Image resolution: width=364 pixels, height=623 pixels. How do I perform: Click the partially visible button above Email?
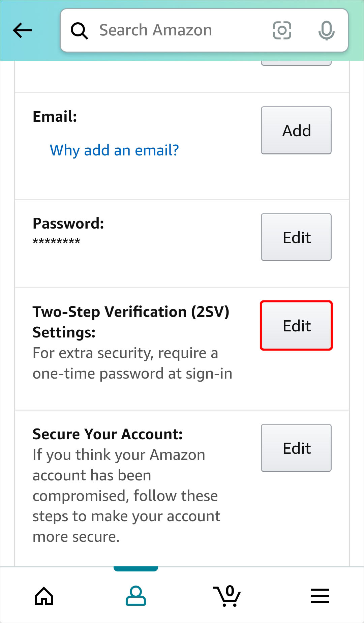pyautogui.click(x=296, y=63)
